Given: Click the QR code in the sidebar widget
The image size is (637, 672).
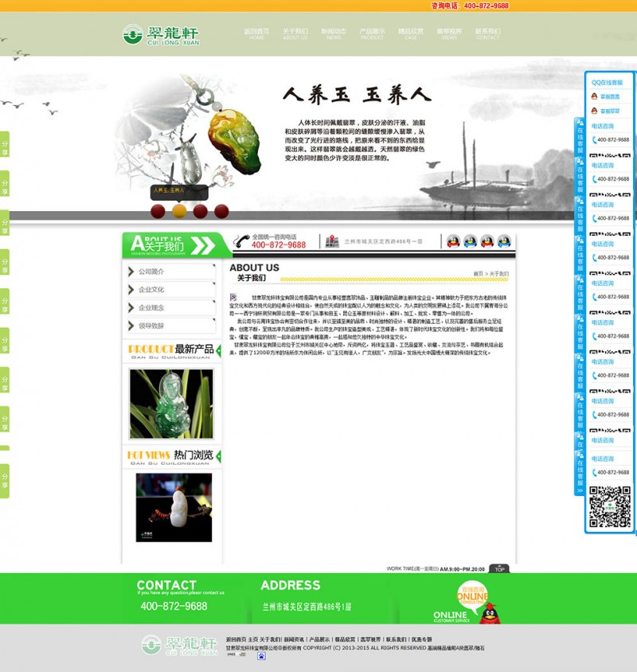Looking at the screenshot, I should 610,507.
